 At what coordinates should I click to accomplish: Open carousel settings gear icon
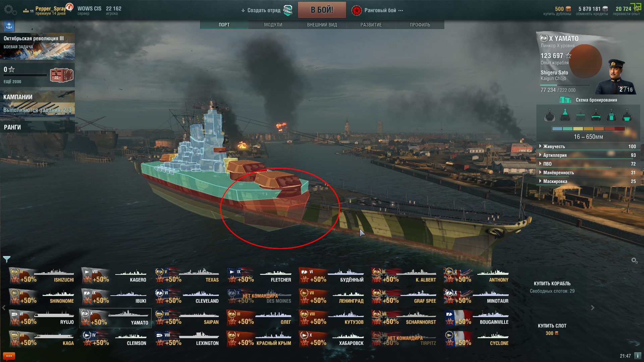coord(634,260)
